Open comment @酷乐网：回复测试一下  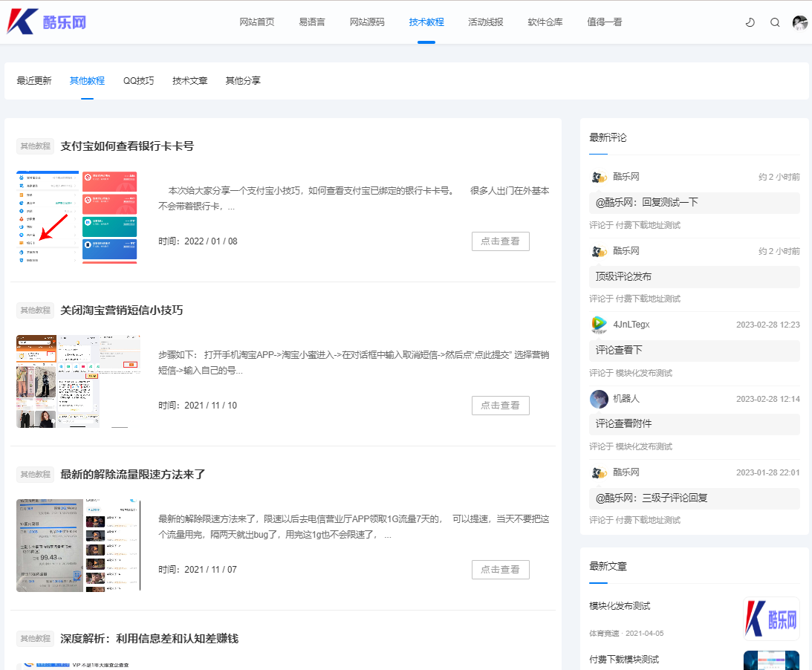(x=695, y=203)
